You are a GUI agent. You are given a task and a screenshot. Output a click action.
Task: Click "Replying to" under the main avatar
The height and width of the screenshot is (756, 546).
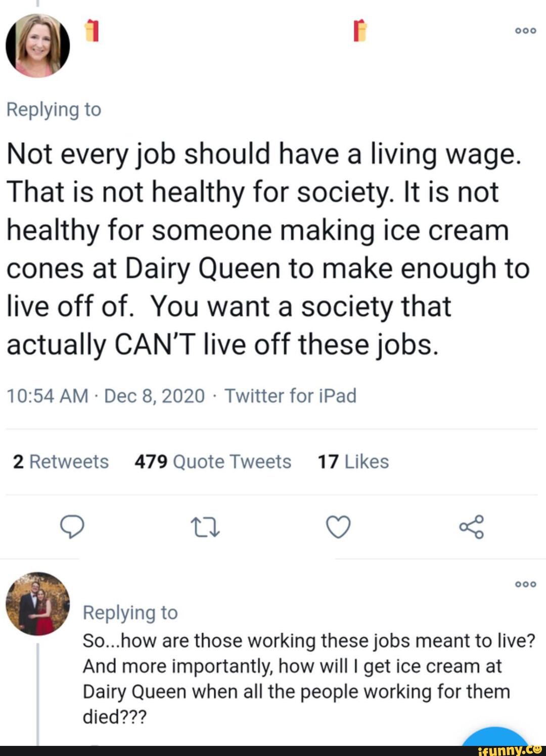coord(54,110)
